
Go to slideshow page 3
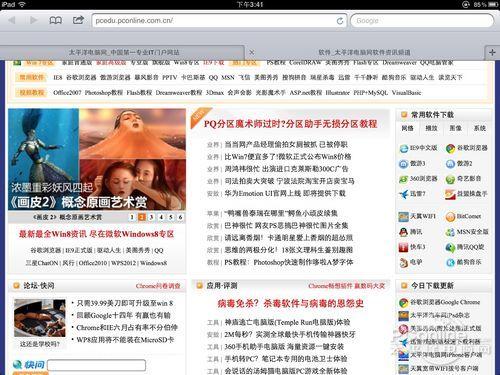151,217
